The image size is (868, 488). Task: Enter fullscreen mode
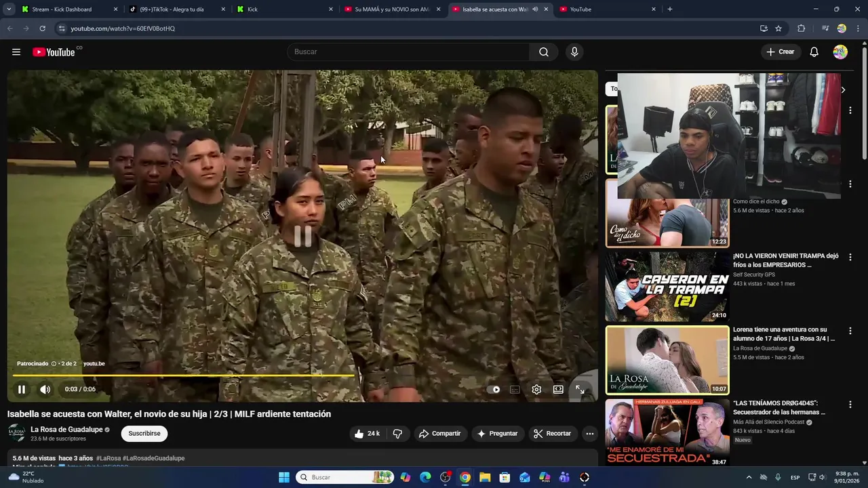580,390
